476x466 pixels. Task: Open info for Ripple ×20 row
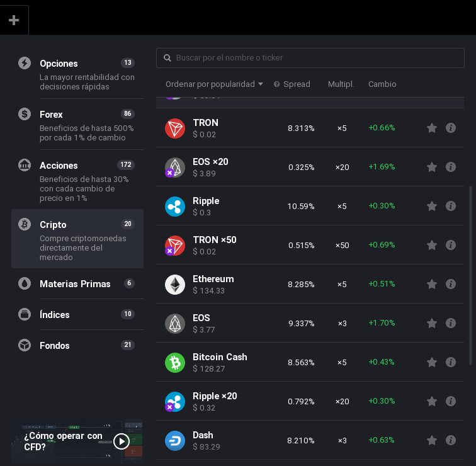tap(451, 401)
